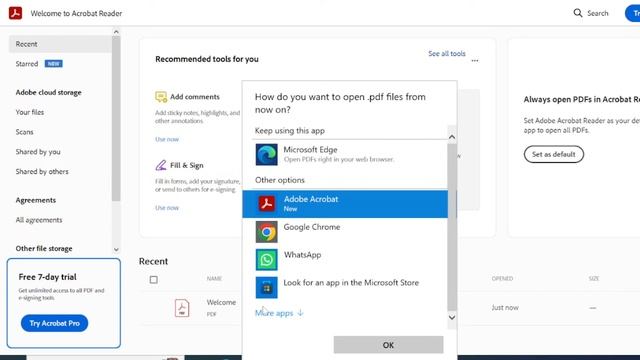Click the Microsoft Store icon
Screen dimensions: 640x360
point(267,287)
